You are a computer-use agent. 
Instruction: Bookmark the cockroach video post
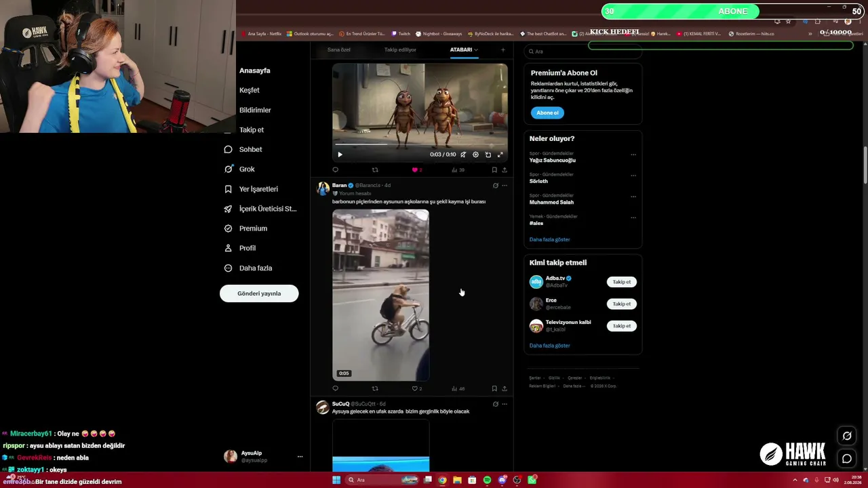point(494,170)
